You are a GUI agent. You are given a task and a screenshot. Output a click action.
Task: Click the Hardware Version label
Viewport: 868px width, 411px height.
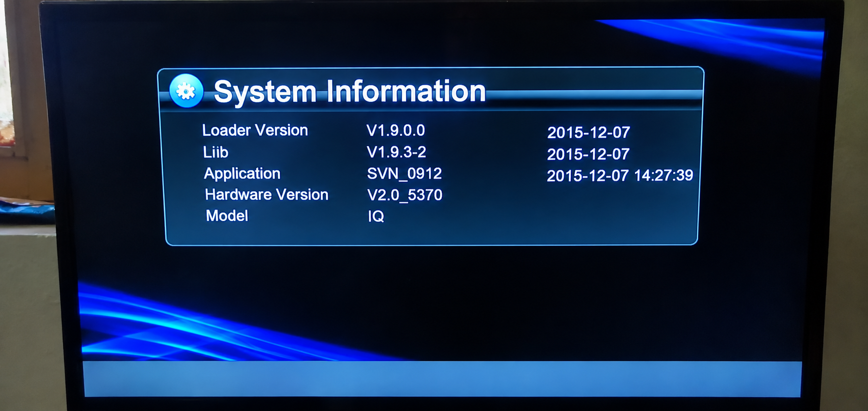[267, 194]
